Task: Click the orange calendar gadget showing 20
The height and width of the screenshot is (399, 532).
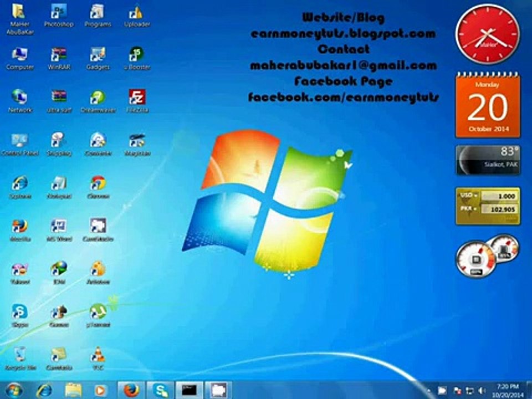Action: click(488, 105)
